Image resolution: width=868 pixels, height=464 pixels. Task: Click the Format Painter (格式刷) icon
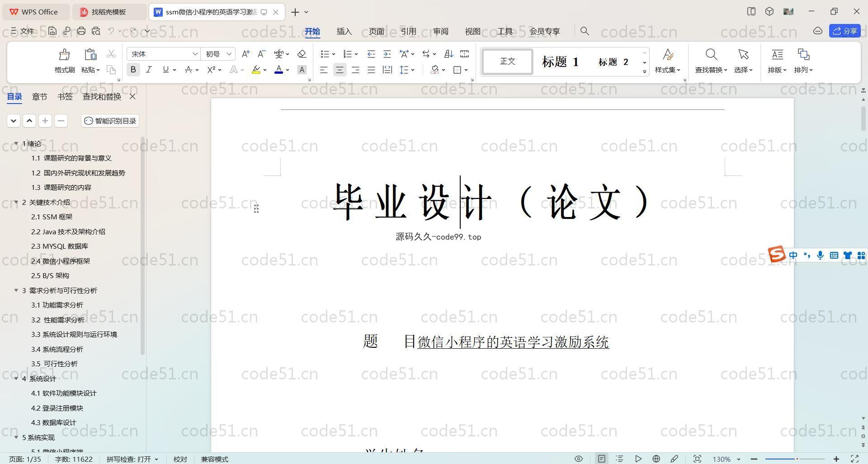64,54
